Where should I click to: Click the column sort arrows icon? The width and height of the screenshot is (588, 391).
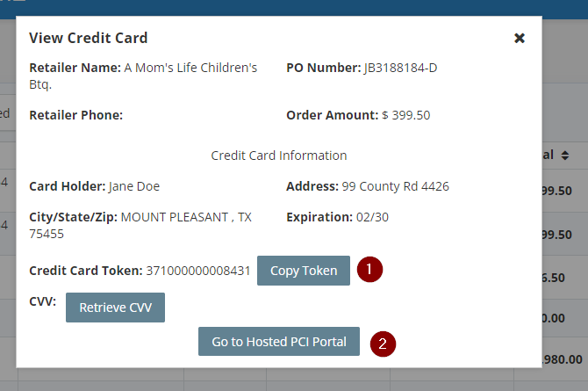coord(565,156)
